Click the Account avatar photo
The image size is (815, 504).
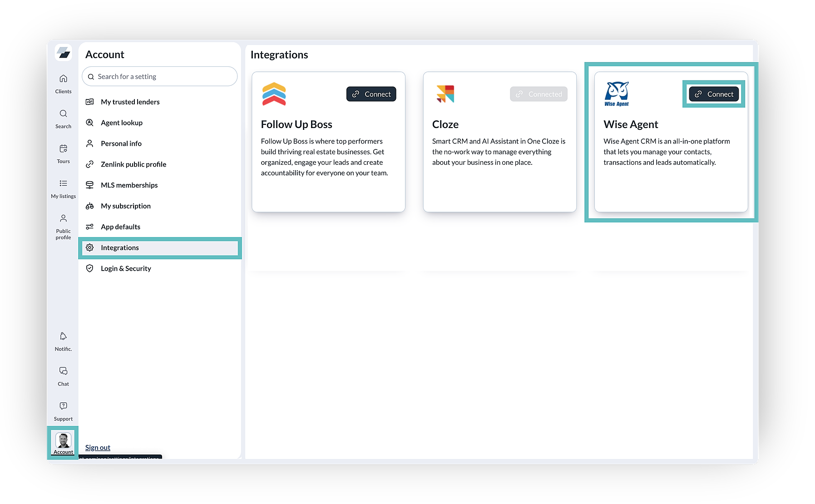[x=63, y=440]
